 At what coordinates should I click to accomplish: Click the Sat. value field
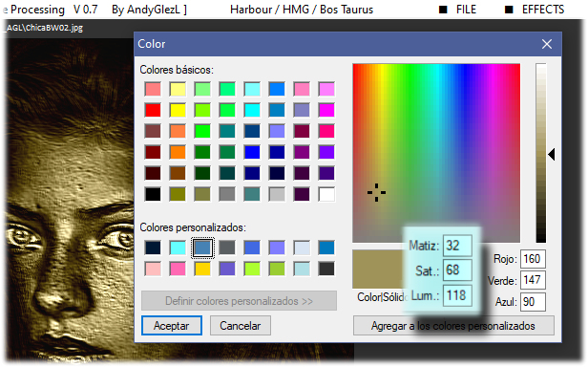pos(457,270)
